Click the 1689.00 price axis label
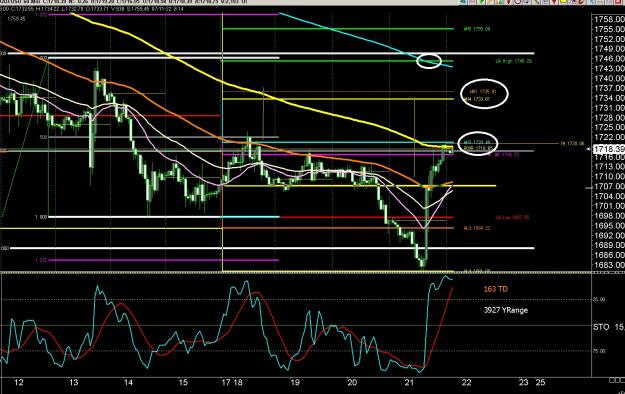Image resolution: width=625 pixels, height=394 pixels. [x=609, y=245]
